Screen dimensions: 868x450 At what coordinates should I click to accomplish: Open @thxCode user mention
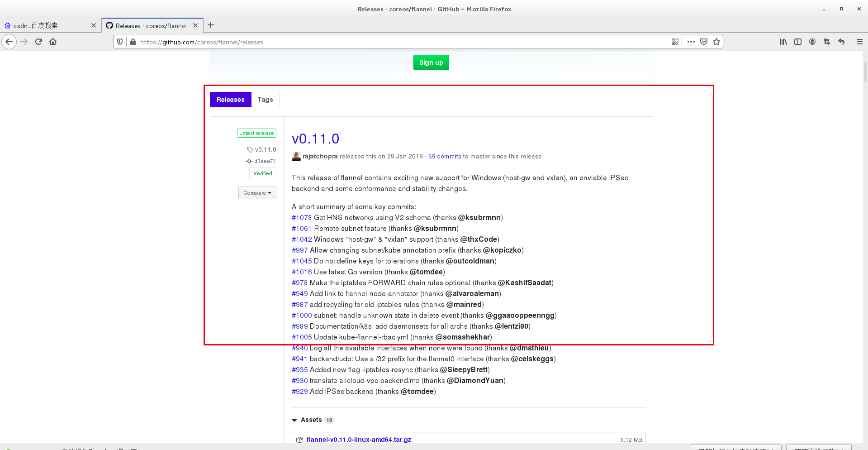[479, 239]
